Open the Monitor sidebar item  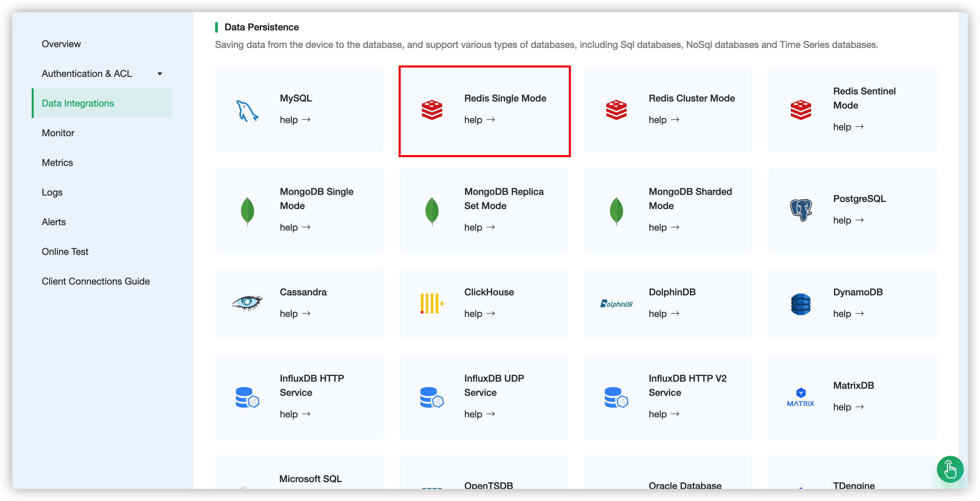(58, 133)
